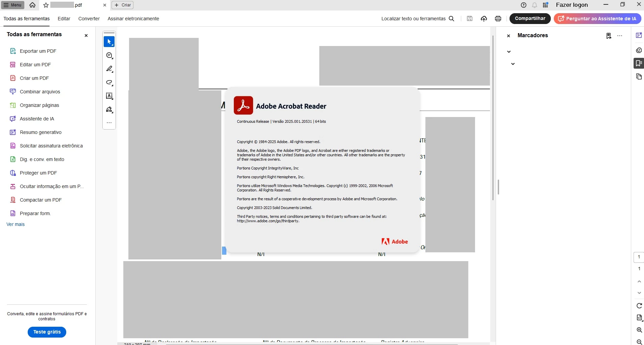Close the Marcadores panel

click(x=509, y=36)
